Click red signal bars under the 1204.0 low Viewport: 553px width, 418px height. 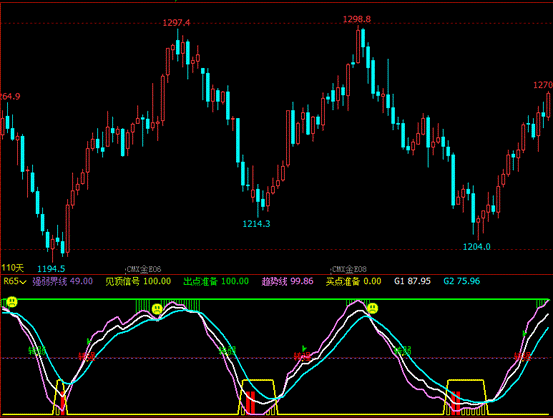click(456, 401)
